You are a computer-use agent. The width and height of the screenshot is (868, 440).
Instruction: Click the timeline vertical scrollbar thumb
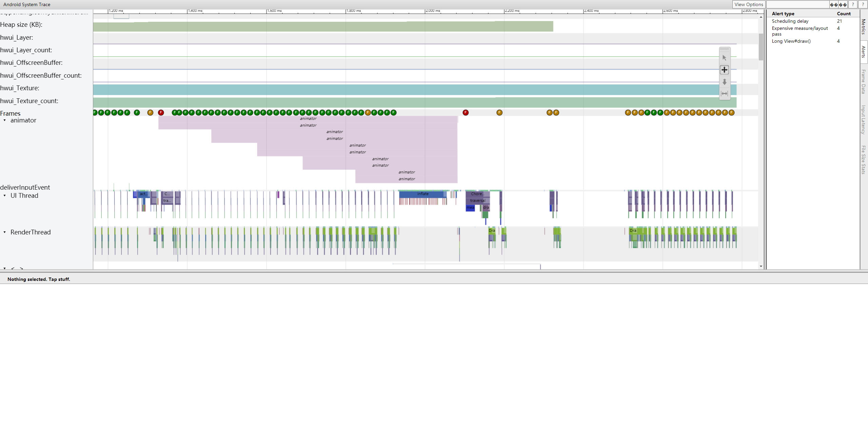[x=761, y=47]
